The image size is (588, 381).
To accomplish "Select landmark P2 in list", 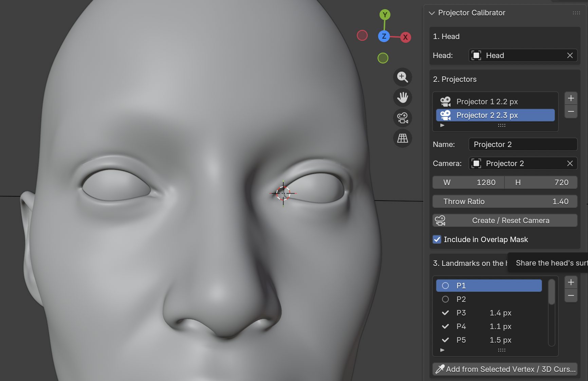I will [x=489, y=299].
